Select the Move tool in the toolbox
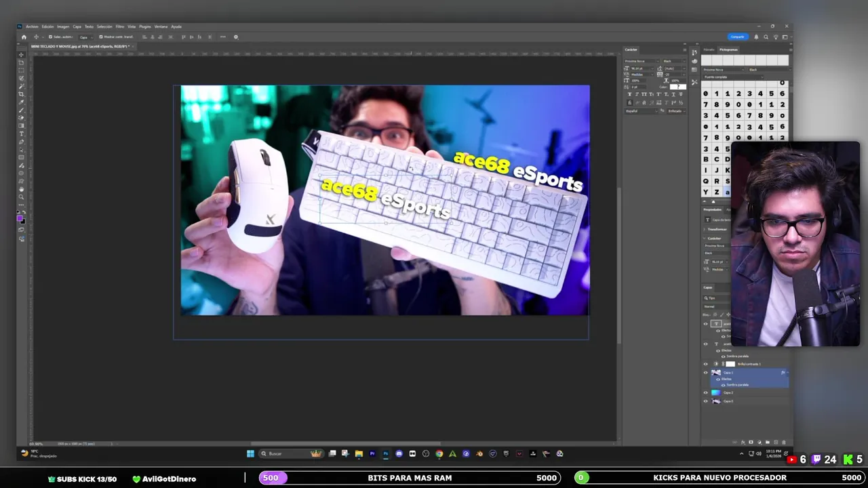Screen dimensions: 868x488 click(x=20, y=54)
